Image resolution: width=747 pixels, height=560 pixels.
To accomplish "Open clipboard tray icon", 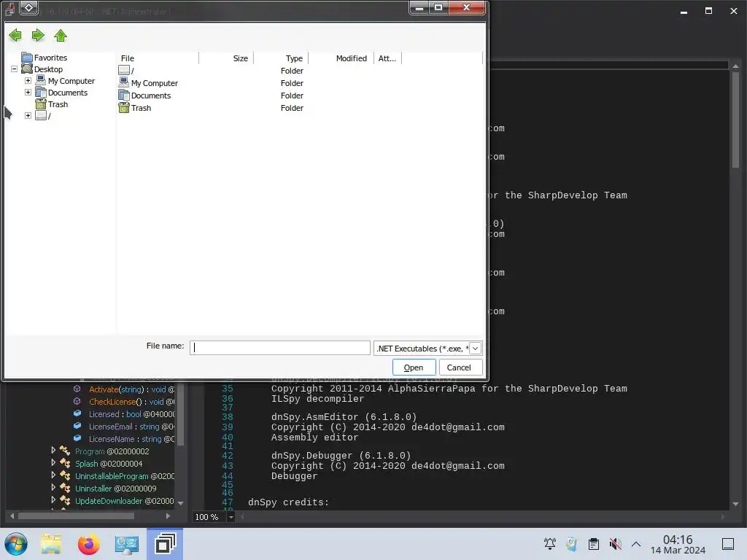I will click(594, 544).
